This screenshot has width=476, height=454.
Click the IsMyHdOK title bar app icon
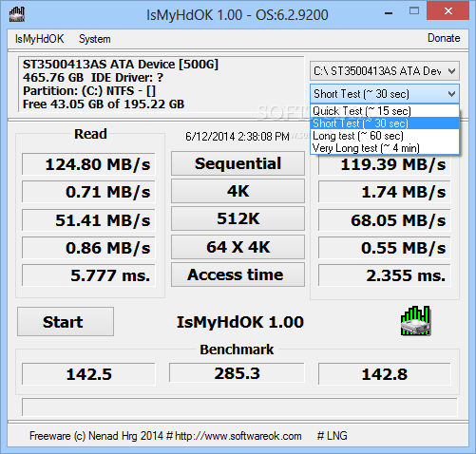17,14
